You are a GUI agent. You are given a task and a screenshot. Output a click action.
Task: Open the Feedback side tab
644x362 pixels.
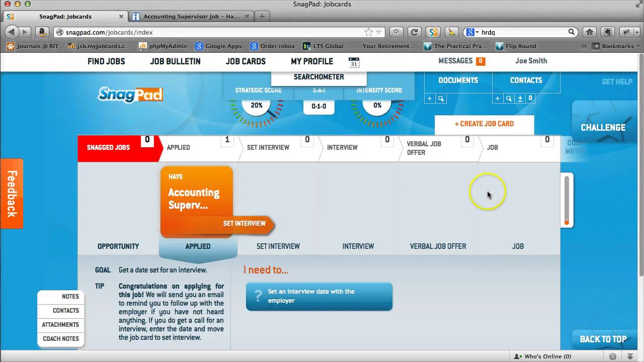pos(12,194)
